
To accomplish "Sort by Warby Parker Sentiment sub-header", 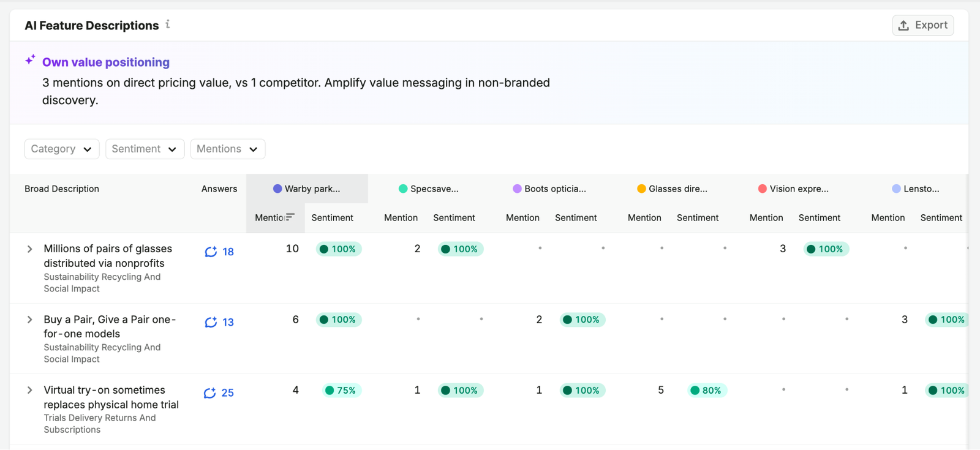I will (332, 217).
